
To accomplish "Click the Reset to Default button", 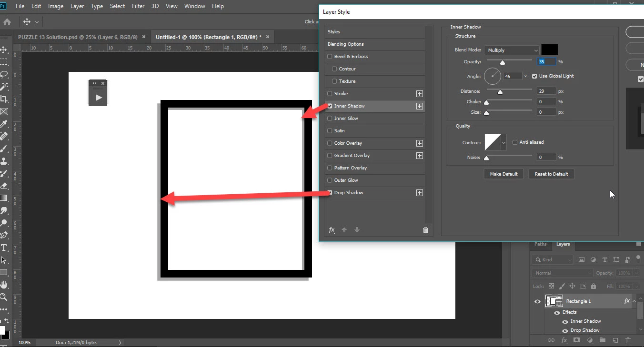I will point(551,174).
